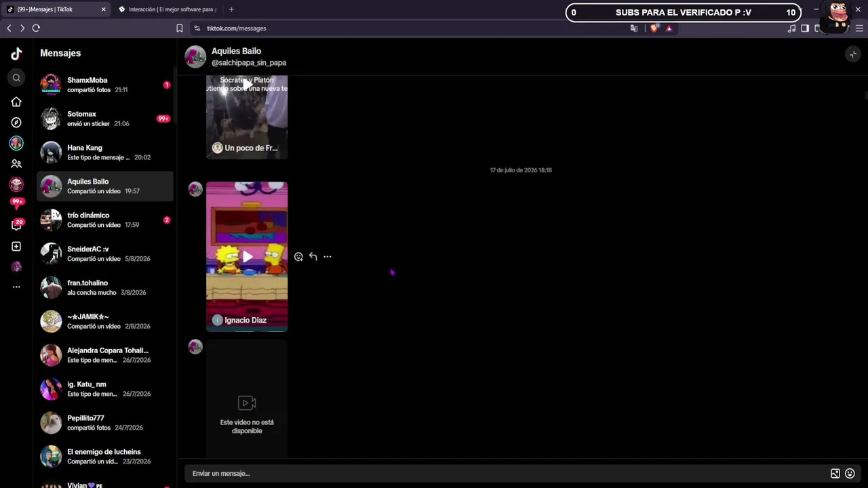Bookmark this page with the bookmark icon
The width and height of the screenshot is (868, 488).
pos(180,28)
